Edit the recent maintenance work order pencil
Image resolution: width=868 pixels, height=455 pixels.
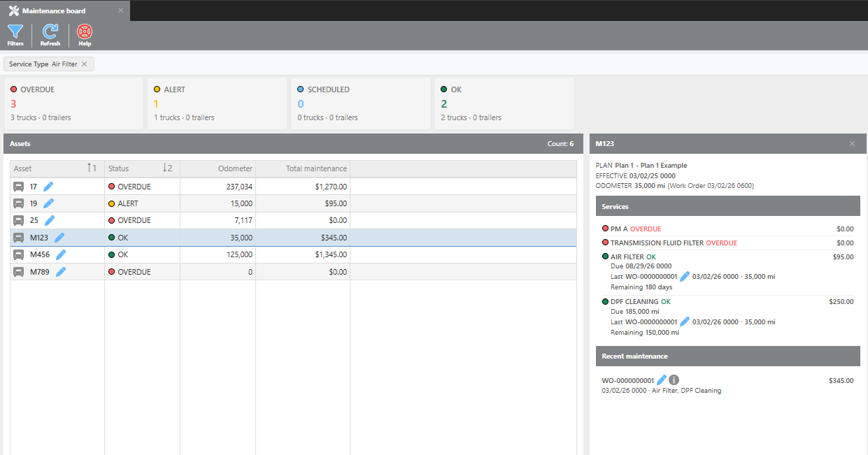(x=662, y=380)
